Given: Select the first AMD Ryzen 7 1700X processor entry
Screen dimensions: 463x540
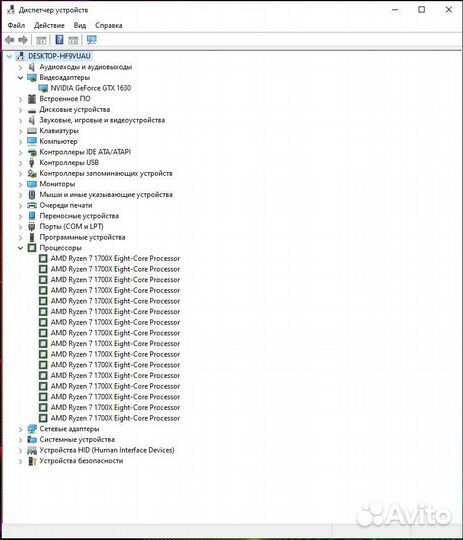Looking at the screenshot, I should coord(115,259).
